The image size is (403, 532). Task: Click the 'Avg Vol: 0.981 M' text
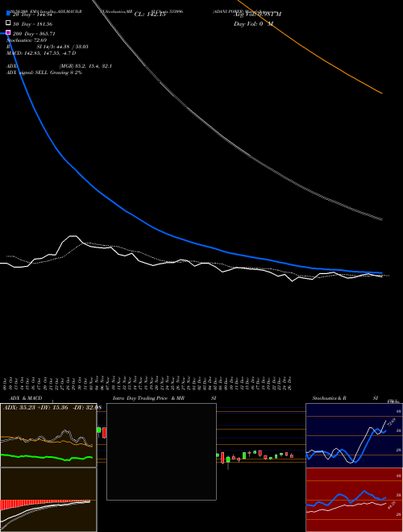pyautogui.click(x=257, y=15)
